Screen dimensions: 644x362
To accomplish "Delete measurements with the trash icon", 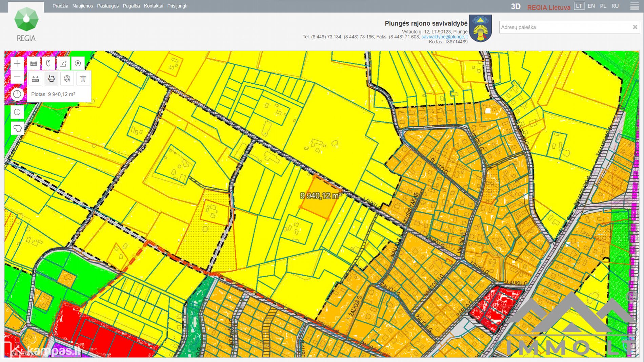I will coord(83,79).
